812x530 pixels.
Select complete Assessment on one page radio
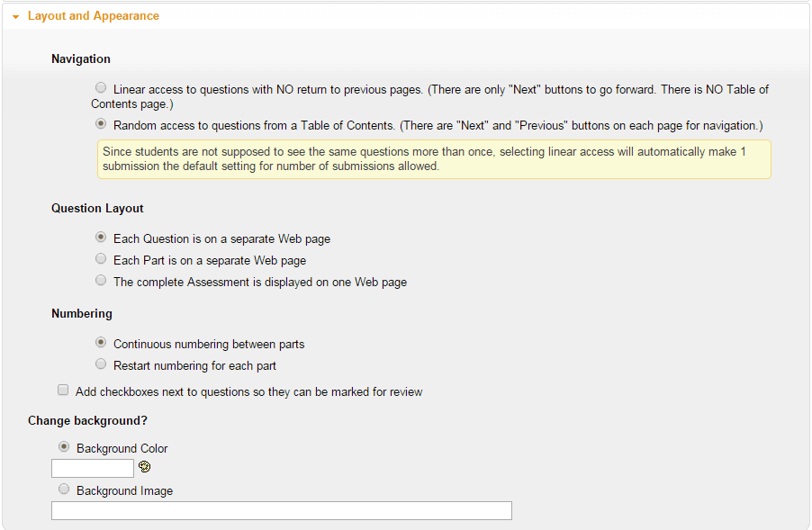[x=101, y=280]
